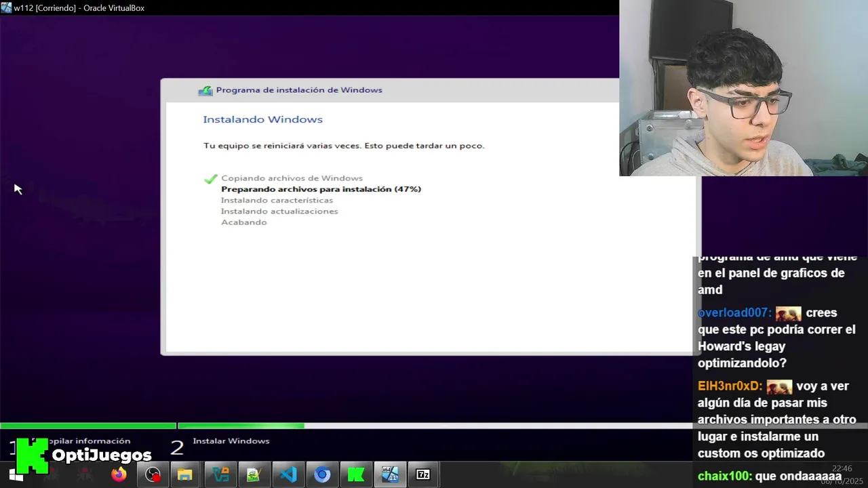Open Firefox from the taskbar

[119, 474]
